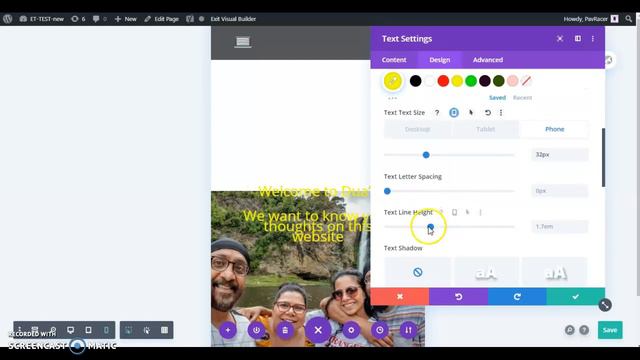
Task: Show the Saved color palette
Action: tap(497, 98)
